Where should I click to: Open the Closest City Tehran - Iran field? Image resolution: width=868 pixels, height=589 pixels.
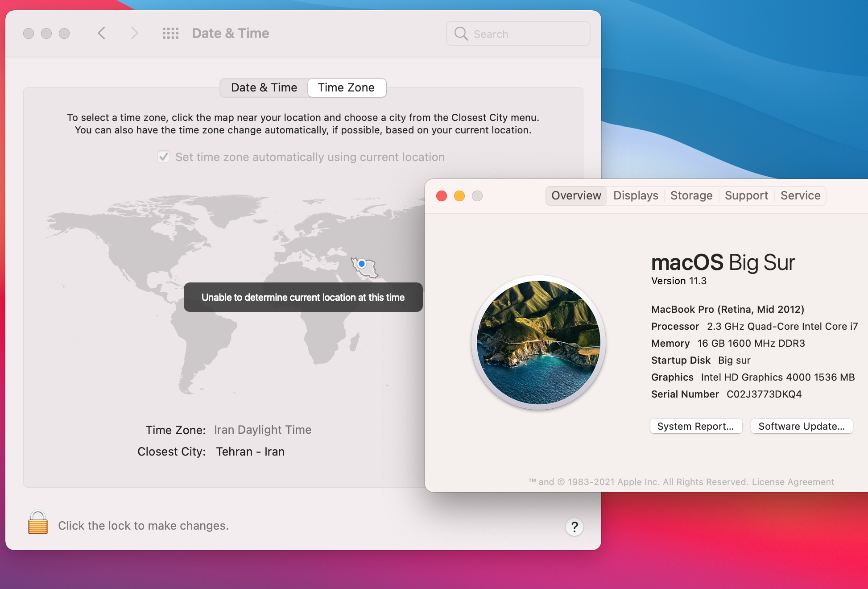click(x=250, y=452)
